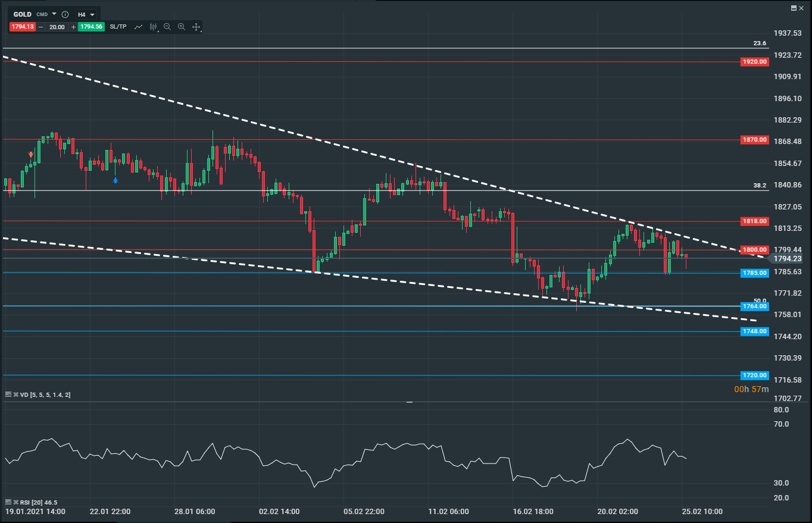Click the zoom in magnifier icon
This screenshot has height=523, width=812.
(x=182, y=27)
